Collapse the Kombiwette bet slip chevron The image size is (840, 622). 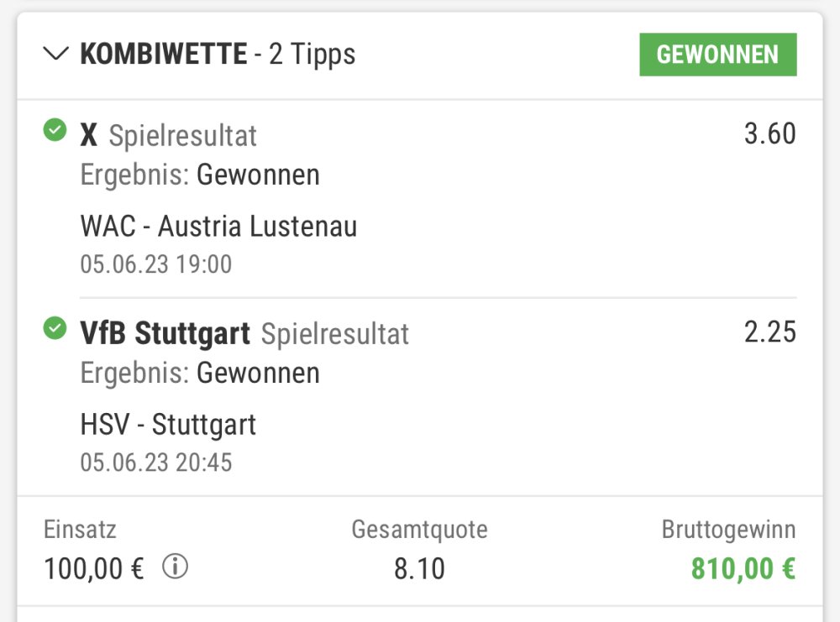[x=56, y=55]
